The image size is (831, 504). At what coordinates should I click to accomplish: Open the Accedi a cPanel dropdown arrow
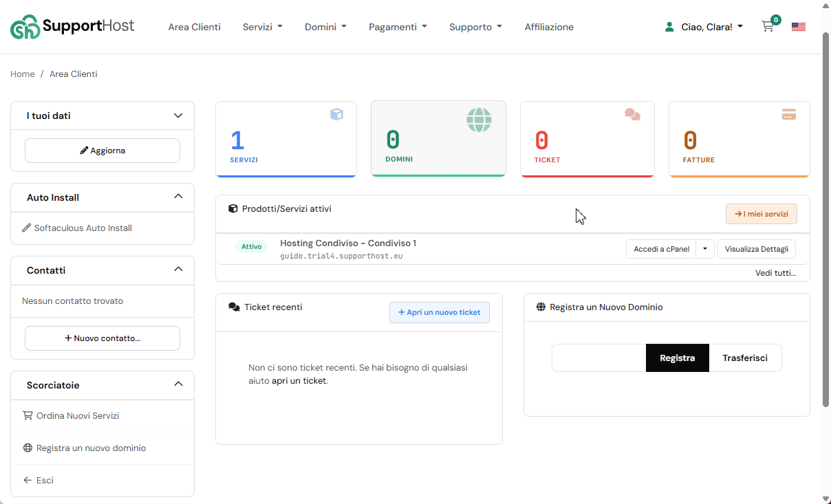[x=705, y=249]
